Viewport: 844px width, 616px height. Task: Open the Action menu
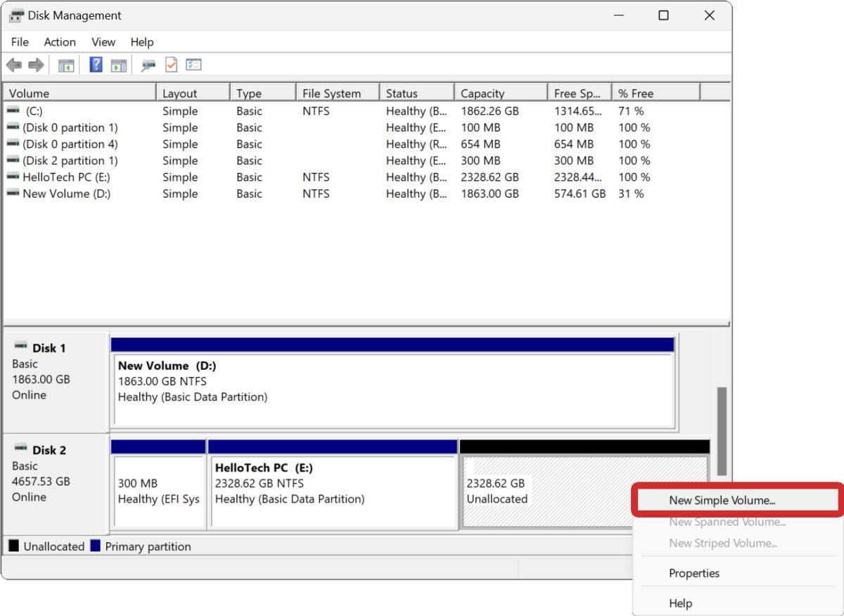[60, 42]
